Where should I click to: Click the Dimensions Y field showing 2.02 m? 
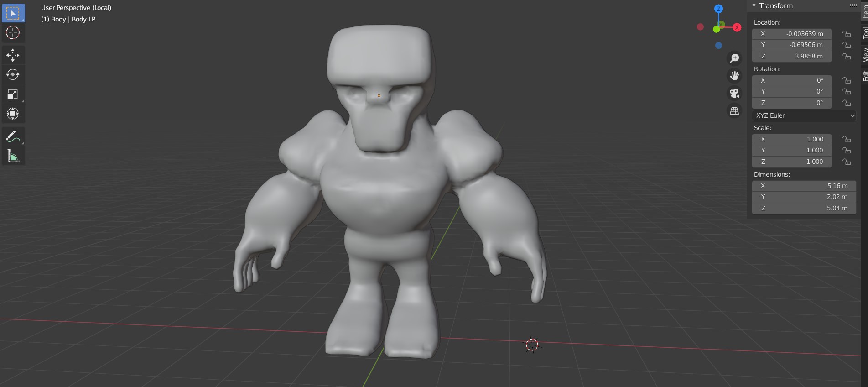pyautogui.click(x=804, y=197)
